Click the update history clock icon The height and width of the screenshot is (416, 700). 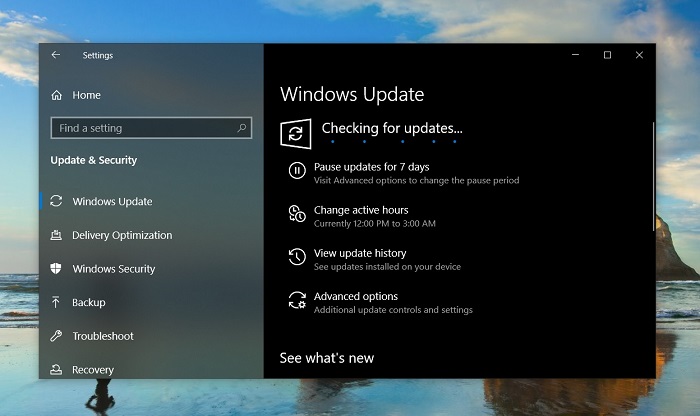click(297, 257)
